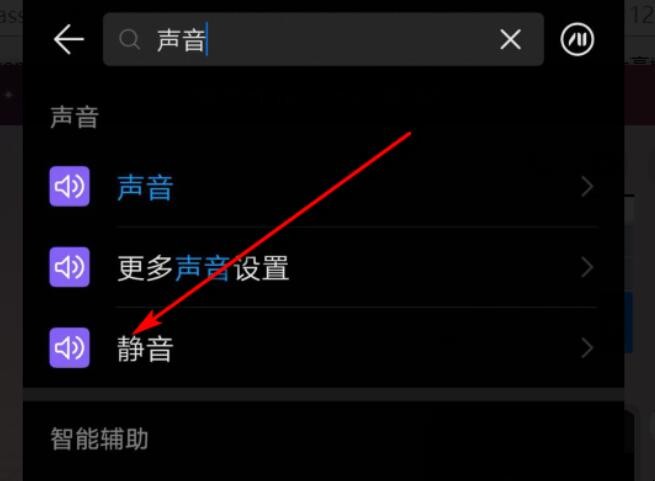Open the blue 声音 search result
655x481 pixels.
145,188
